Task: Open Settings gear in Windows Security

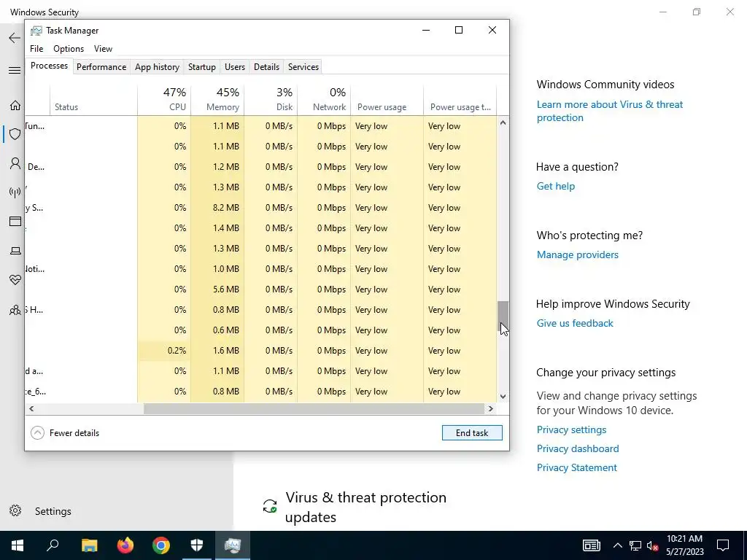Action: coord(15,510)
